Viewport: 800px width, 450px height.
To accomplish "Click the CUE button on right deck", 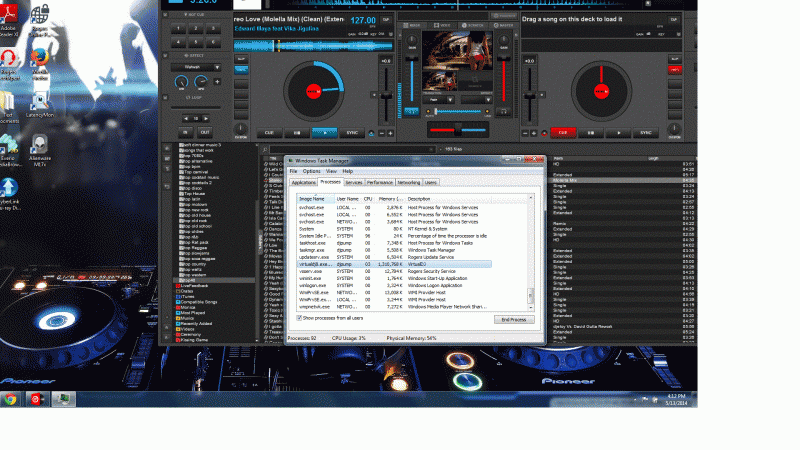I will [563, 133].
